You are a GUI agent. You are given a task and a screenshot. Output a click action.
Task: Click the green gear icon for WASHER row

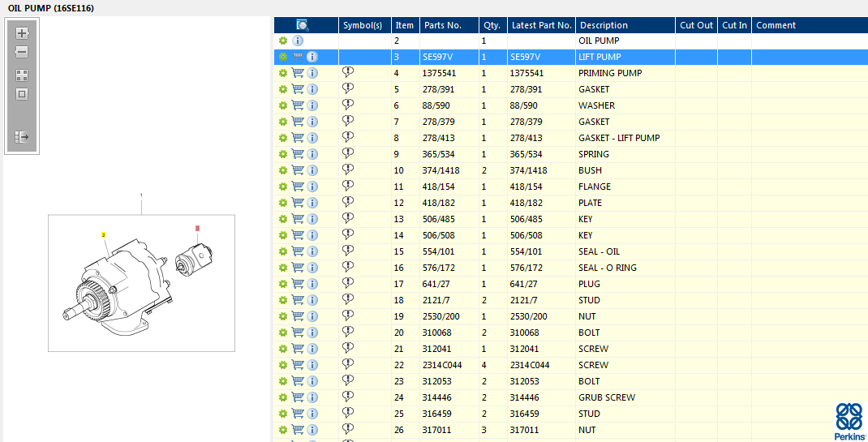pyautogui.click(x=282, y=105)
